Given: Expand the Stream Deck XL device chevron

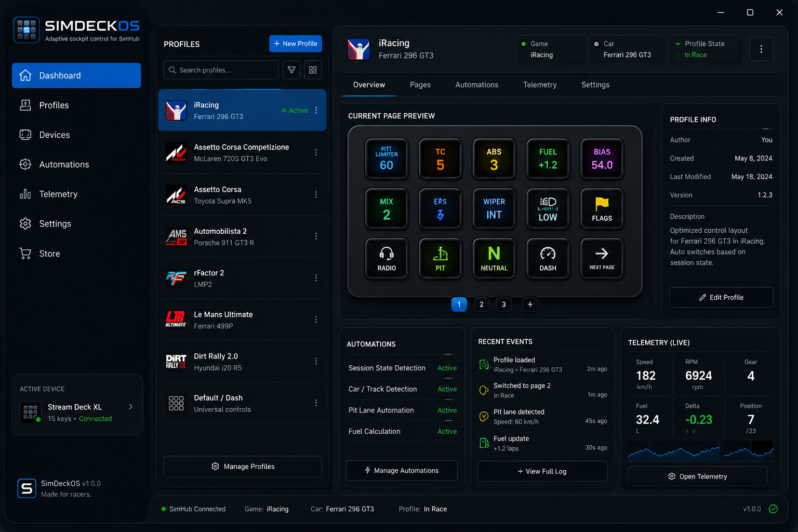Looking at the screenshot, I should pos(130,407).
